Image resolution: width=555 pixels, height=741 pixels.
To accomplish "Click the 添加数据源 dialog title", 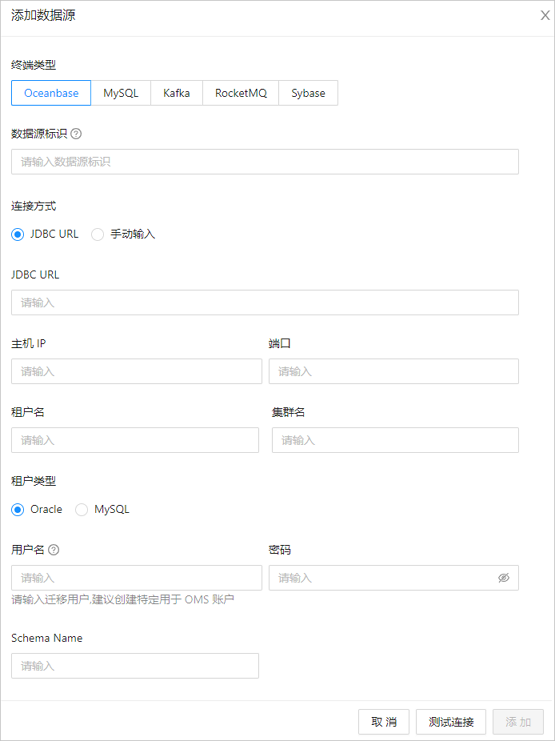I will pyautogui.click(x=43, y=15).
